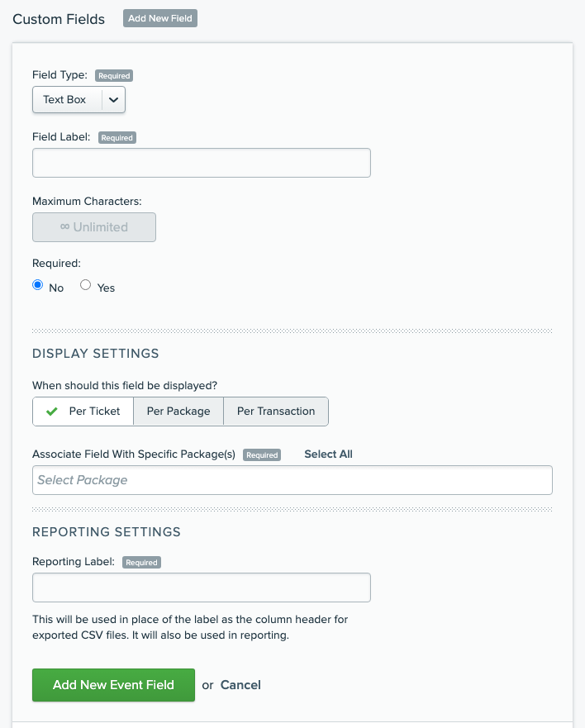Focus the Field Label text input

202,163
